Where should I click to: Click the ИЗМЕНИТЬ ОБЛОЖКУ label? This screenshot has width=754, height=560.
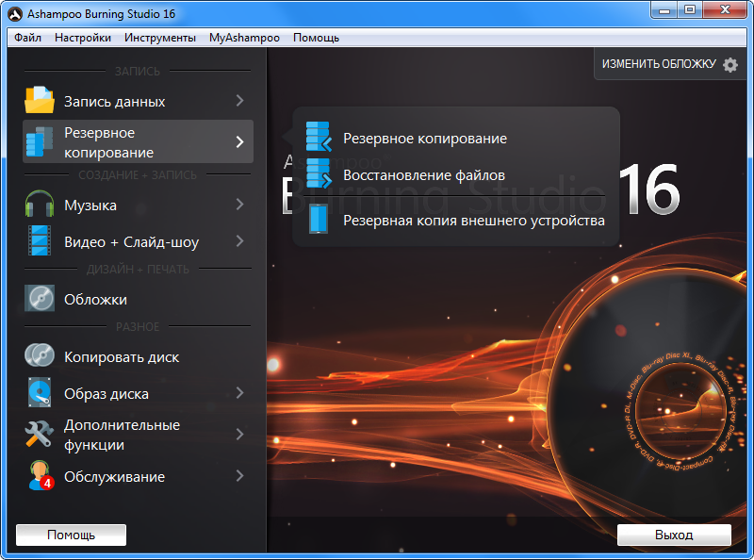pyautogui.click(x=659, y=64)
